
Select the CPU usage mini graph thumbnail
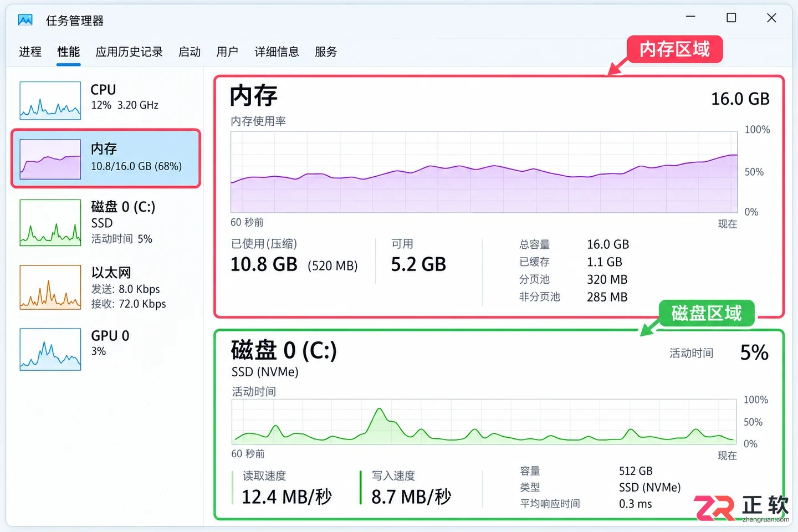tap(50, 100)
